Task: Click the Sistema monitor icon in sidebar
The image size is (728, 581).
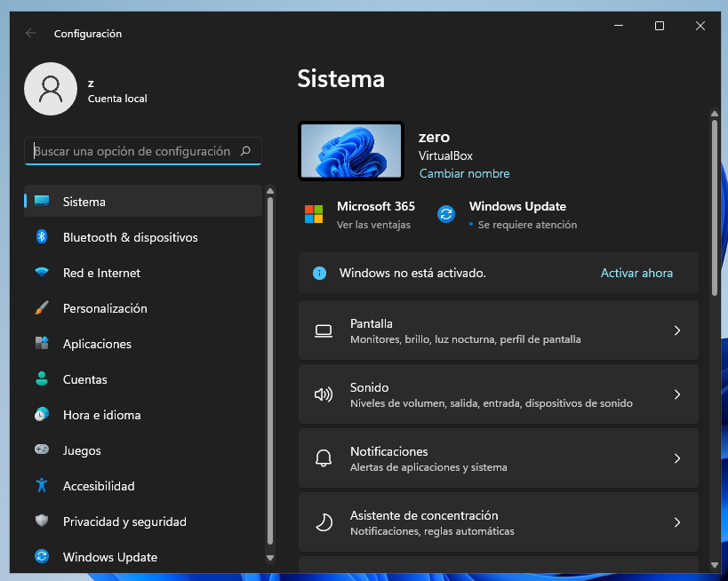Action: (42, 201)
